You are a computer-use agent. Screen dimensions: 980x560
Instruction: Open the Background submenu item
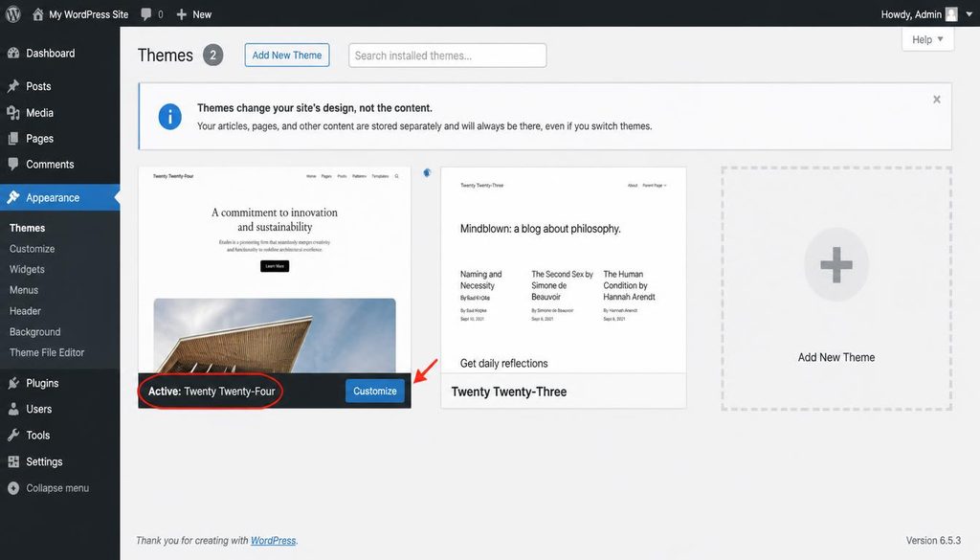coord(35,332)
